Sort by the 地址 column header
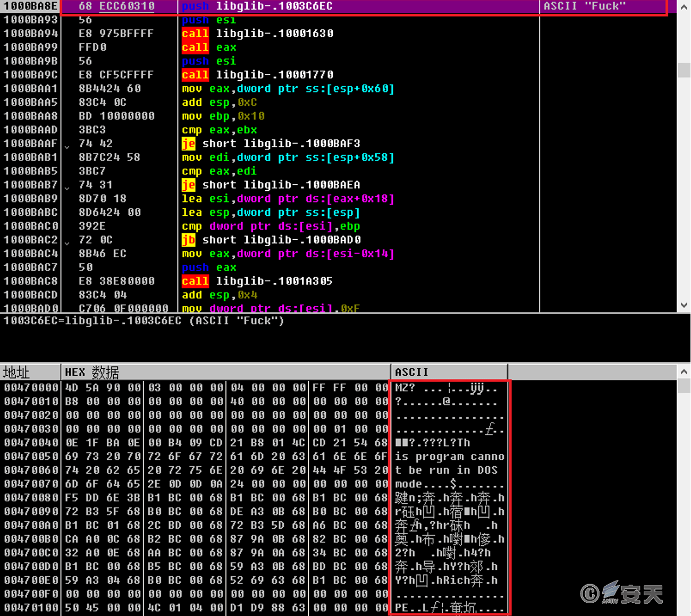The width and height of the screenshot is (691, 616). (x=30, y=372)
